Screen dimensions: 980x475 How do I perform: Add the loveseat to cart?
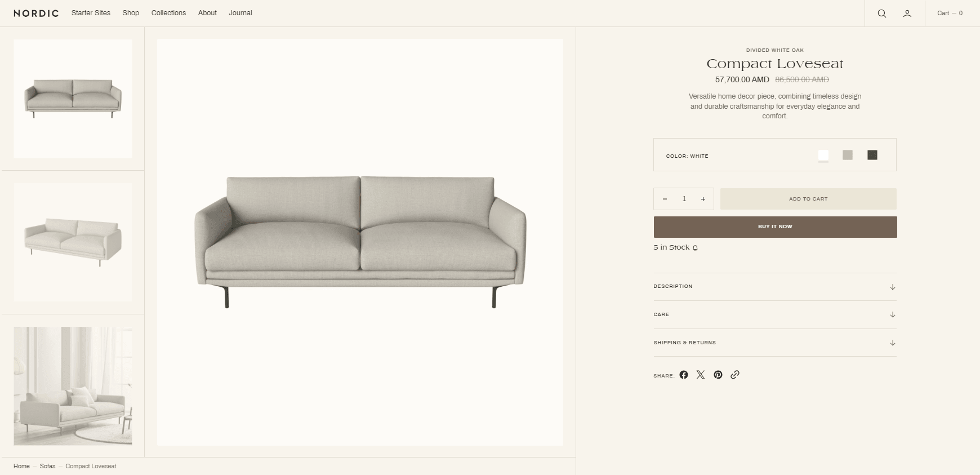[808, 199]
